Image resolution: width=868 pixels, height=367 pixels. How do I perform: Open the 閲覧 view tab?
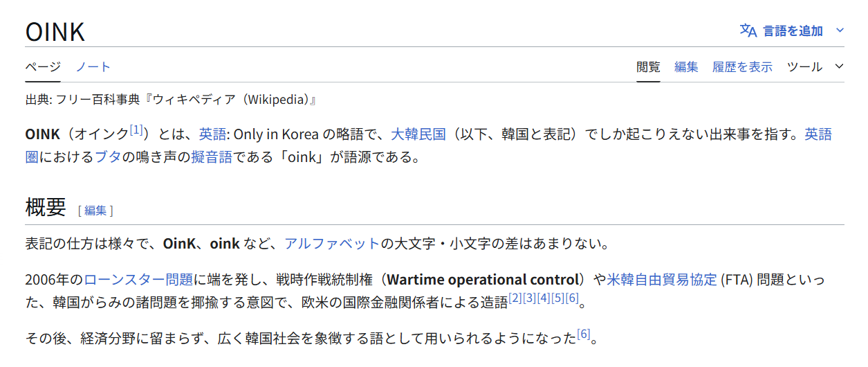tap(648, 67)
